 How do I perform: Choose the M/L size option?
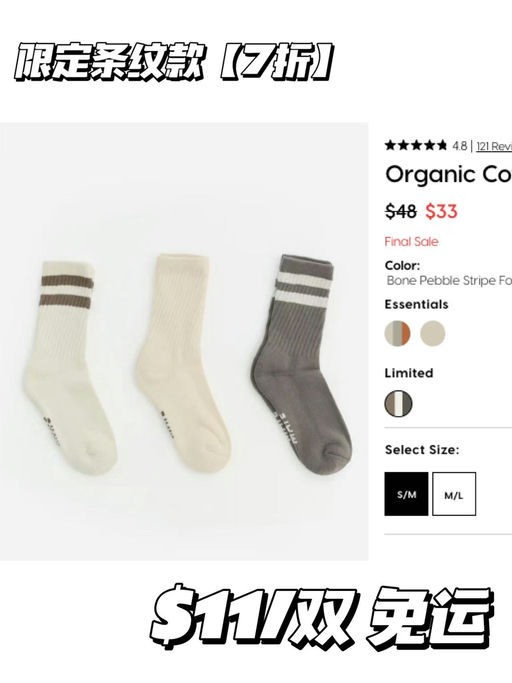tap(454, 494)
